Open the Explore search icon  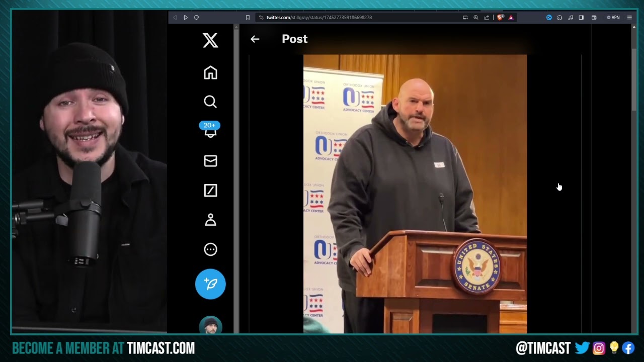tap(210, 102)
